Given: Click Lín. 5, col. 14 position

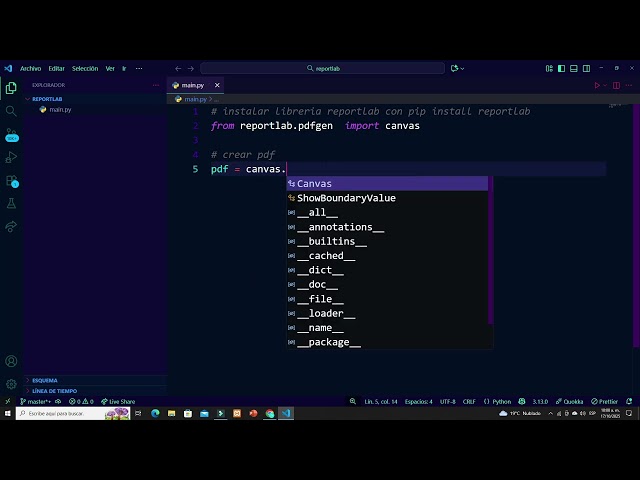Looking at the screenshot, I should coord(381,402).
